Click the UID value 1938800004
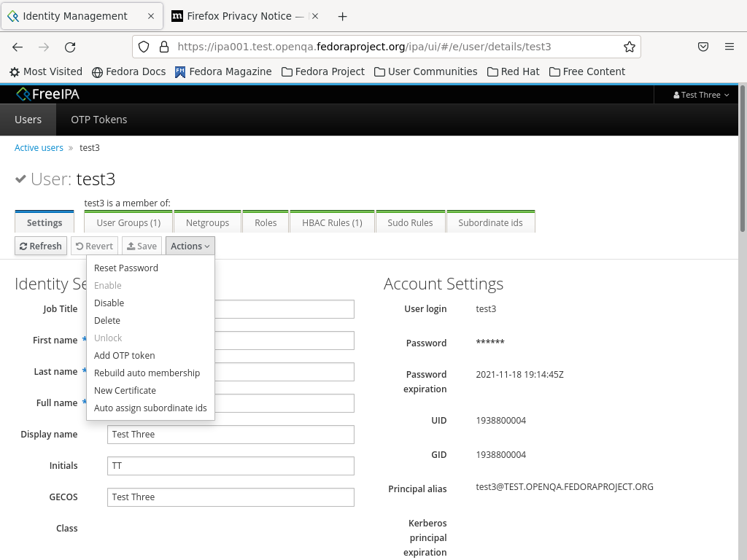Screen dimensions: 747x560 (x=500, y=421)
